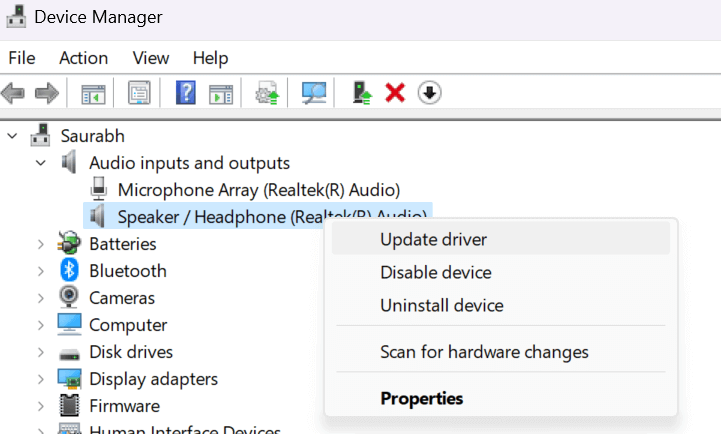Click the Firmware chip icon

69,405
